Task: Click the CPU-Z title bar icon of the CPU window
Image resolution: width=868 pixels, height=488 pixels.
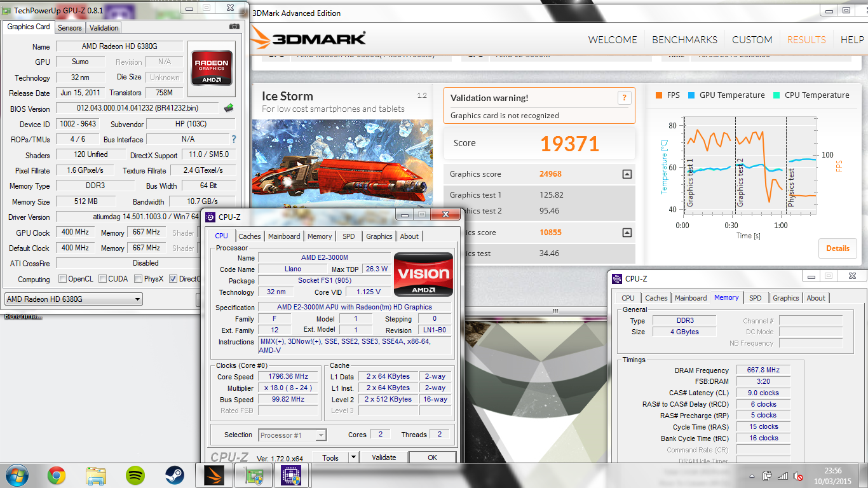Action: tap(210, 217)
